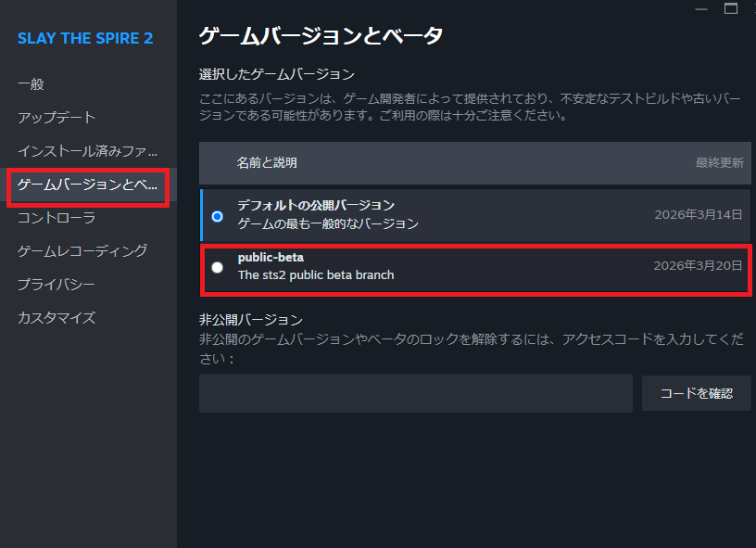Focus the access code input field

[x=415, y=393]
